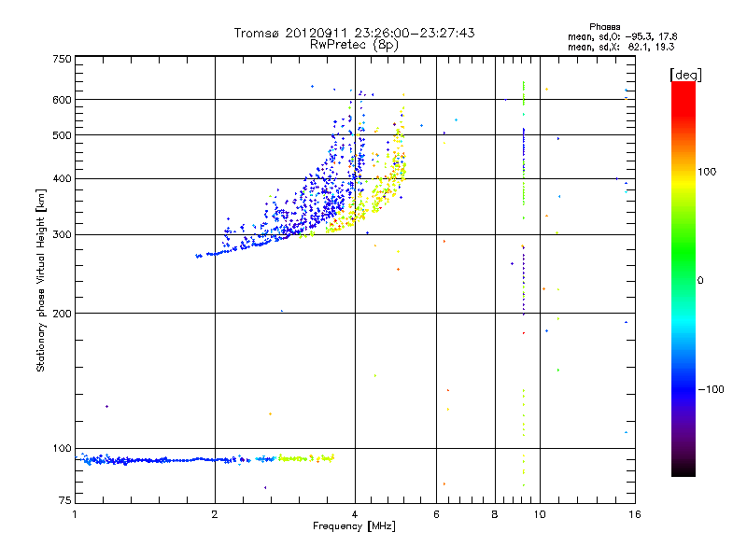
Task: Click the lone purple point near 120 km
Action: point(106,407)
